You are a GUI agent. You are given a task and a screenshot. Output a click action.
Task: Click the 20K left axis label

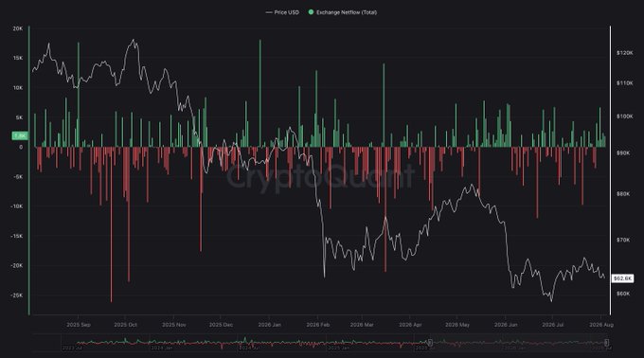click(18, 28)
